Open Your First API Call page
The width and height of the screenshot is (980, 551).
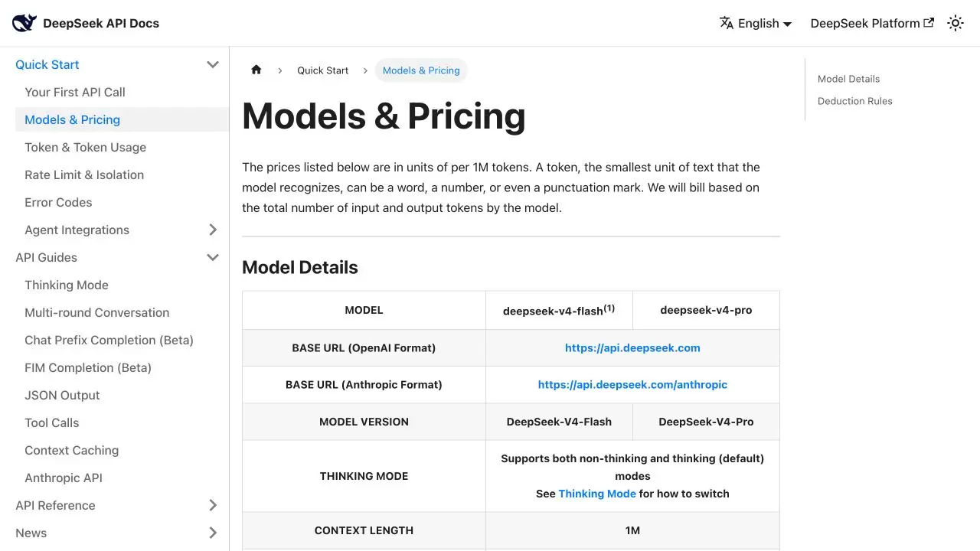75,92
